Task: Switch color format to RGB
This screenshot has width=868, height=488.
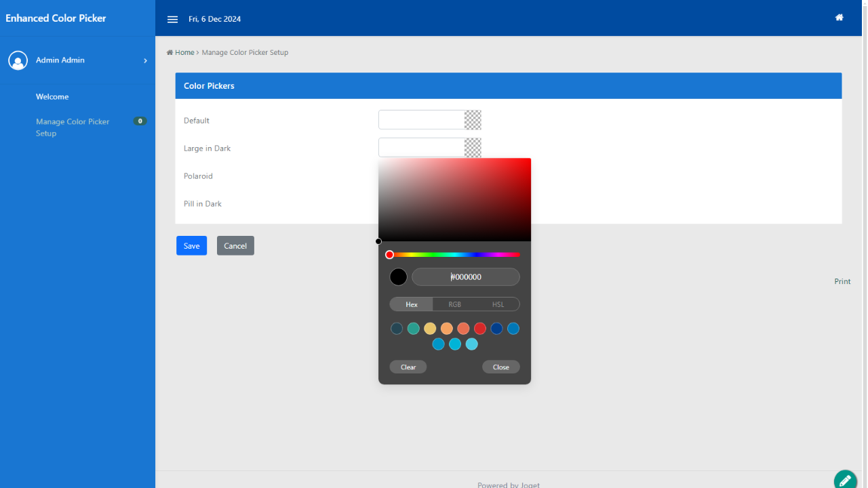Action: tap(454, 304)
